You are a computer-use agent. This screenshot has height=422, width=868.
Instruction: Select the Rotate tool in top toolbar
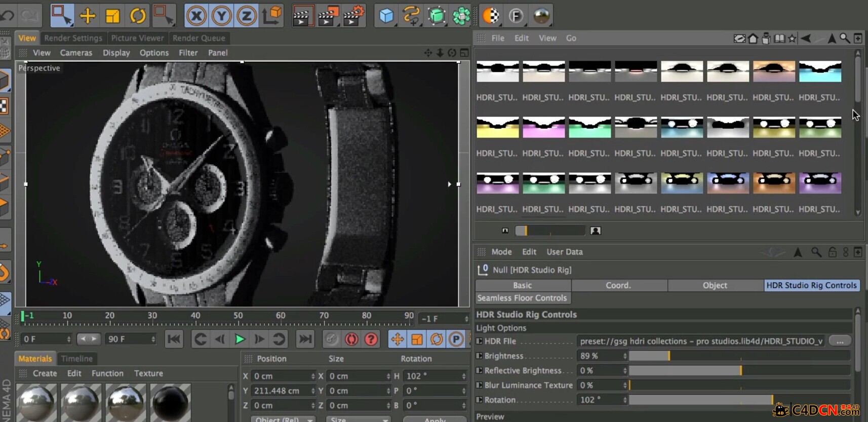(x=138, y=16)
